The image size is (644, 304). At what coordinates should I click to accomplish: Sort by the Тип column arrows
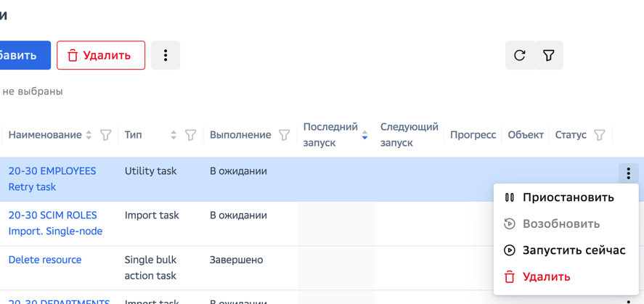pyautogui.click(x=174, y=135)
